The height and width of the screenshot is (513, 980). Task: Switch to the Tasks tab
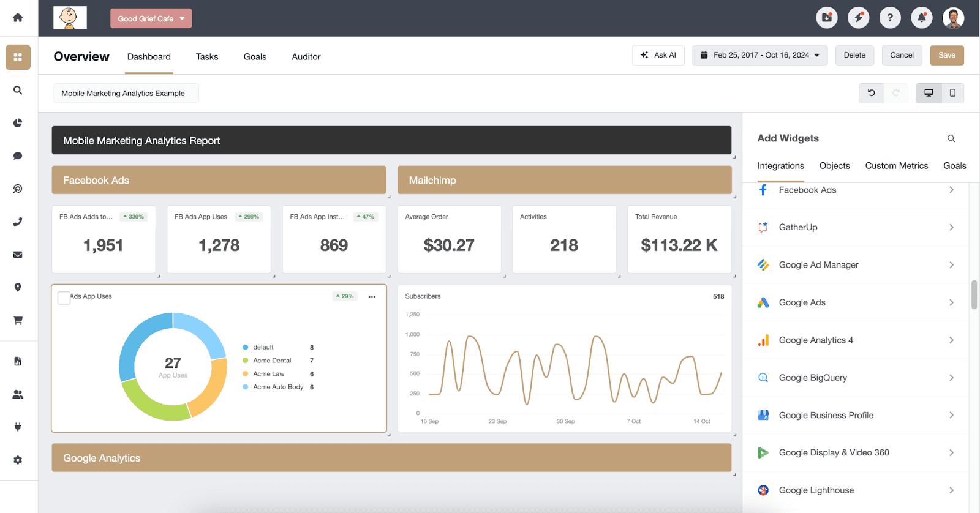click(207, 56)
